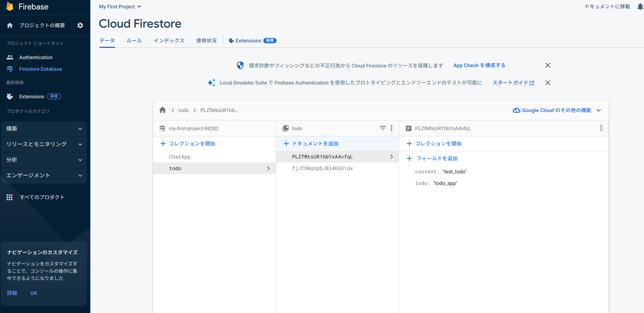Open Extensions in sidebar
The width and height of the screenshot is (644, 313).
tap(32, 96)
